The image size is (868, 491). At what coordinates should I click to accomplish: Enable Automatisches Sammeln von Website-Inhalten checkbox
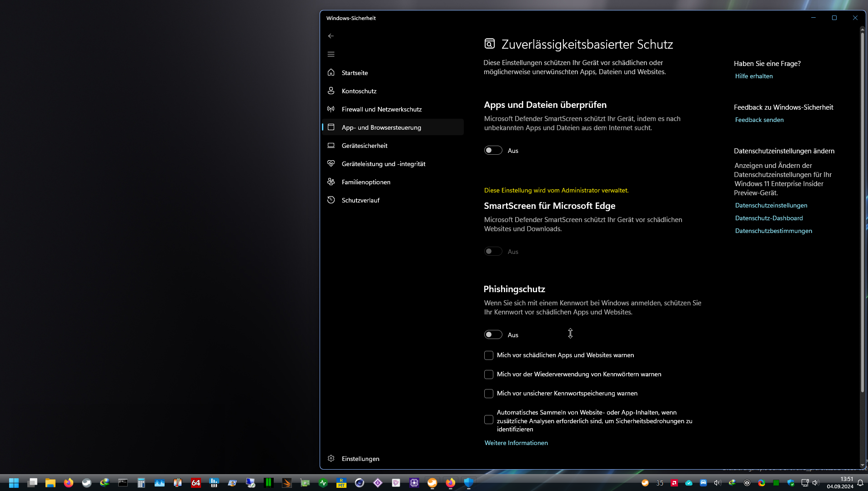(489, 420)
